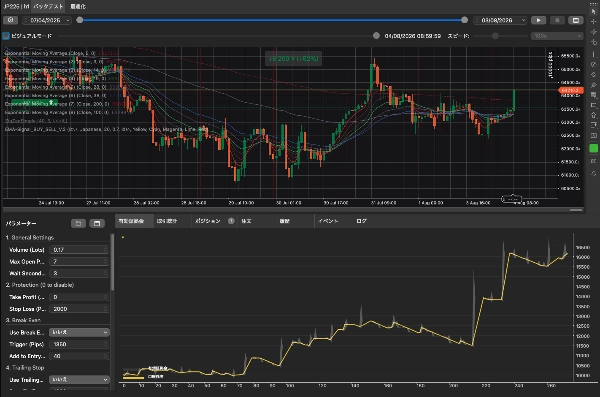
Task: Open the 履歴 history tab
Action: point(284,221)
